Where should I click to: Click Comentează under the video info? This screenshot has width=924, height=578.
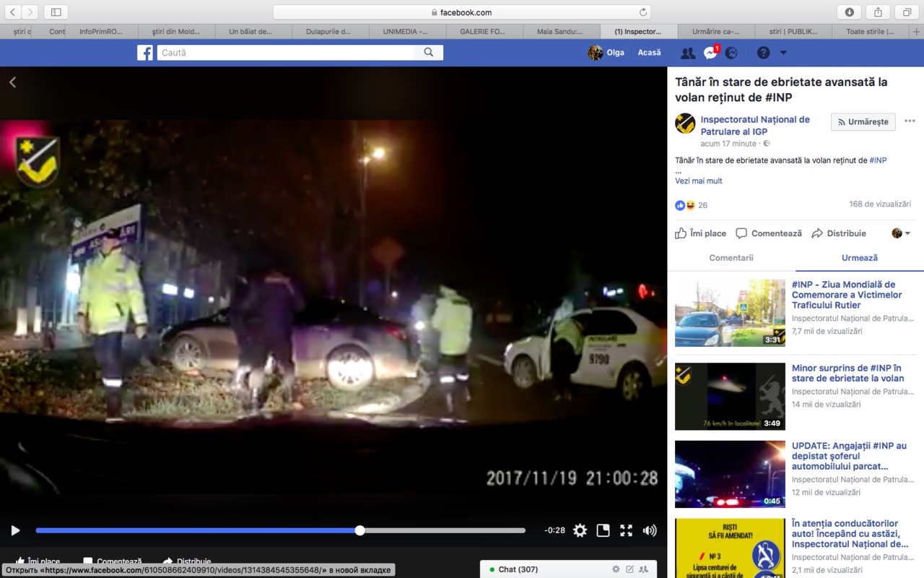769,233
